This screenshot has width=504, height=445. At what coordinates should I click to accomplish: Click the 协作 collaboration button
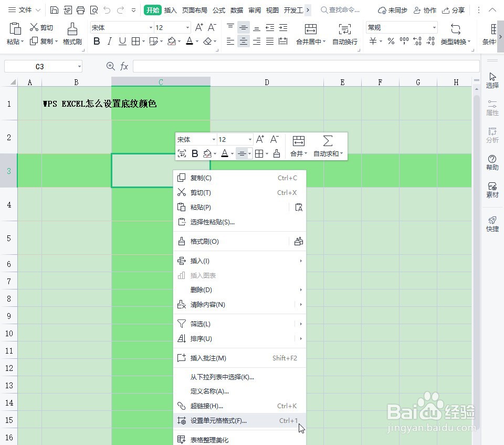coord(425,9)
